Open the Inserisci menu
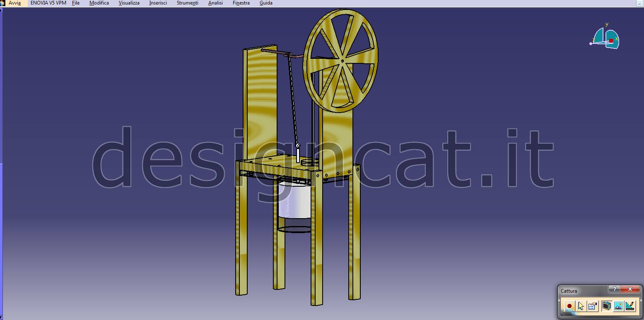This screenshot has height=320, width=644. click(x=158, y=3)
